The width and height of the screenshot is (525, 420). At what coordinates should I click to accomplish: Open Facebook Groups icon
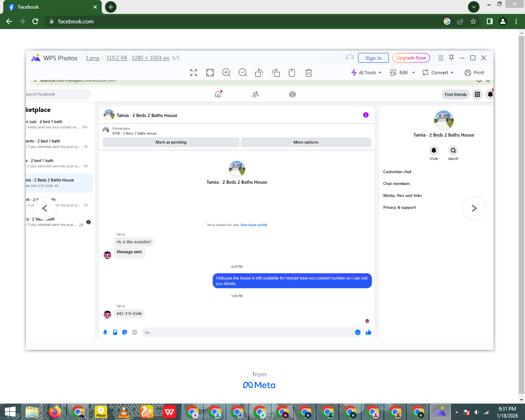(292, 94)
